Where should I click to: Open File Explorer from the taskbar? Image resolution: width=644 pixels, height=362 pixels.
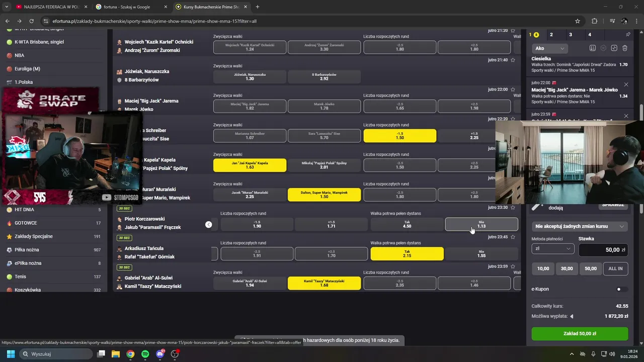115,354
